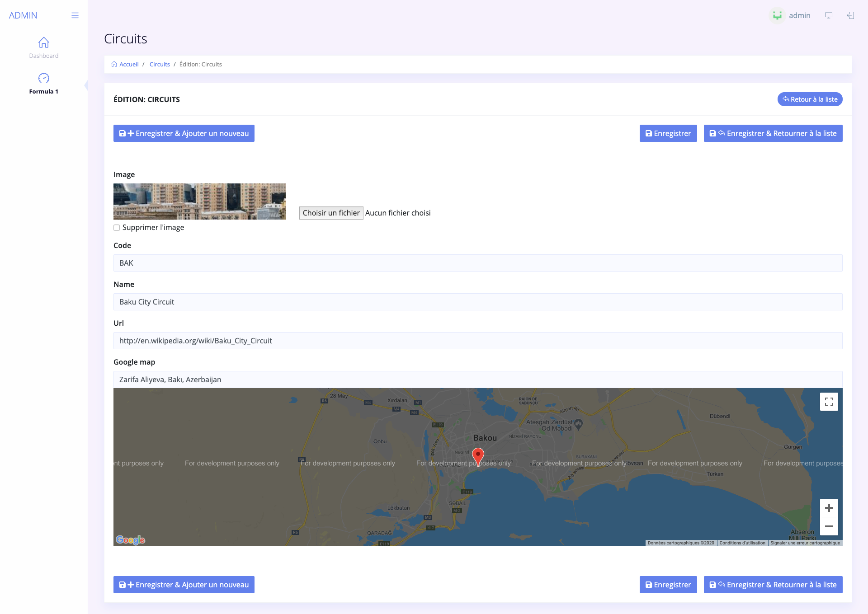Click the logout icon in header

coord(850,15)
